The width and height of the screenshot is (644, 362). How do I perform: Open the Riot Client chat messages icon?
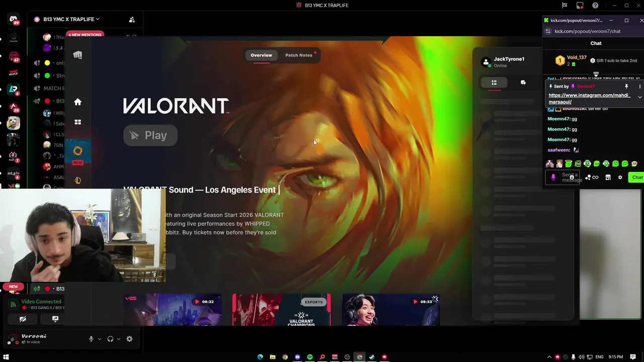coord(523,82)
